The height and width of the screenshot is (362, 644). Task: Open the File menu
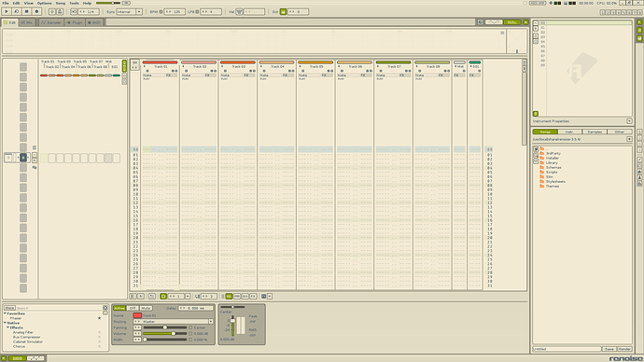tap(6, 3)
